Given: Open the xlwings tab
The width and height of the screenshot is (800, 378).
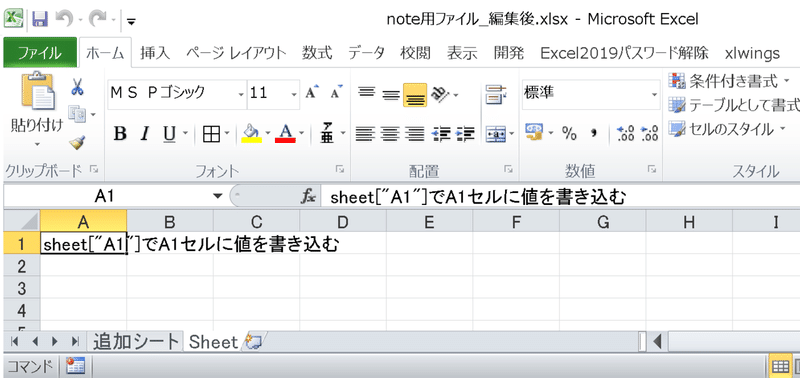Looking at the screenshot, I should pos(752,53).
